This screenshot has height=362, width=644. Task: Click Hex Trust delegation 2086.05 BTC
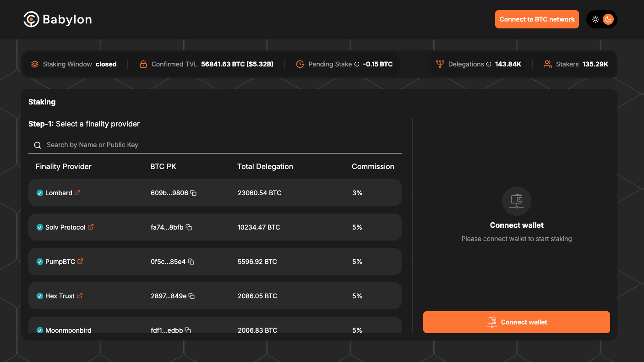[257, 296]
